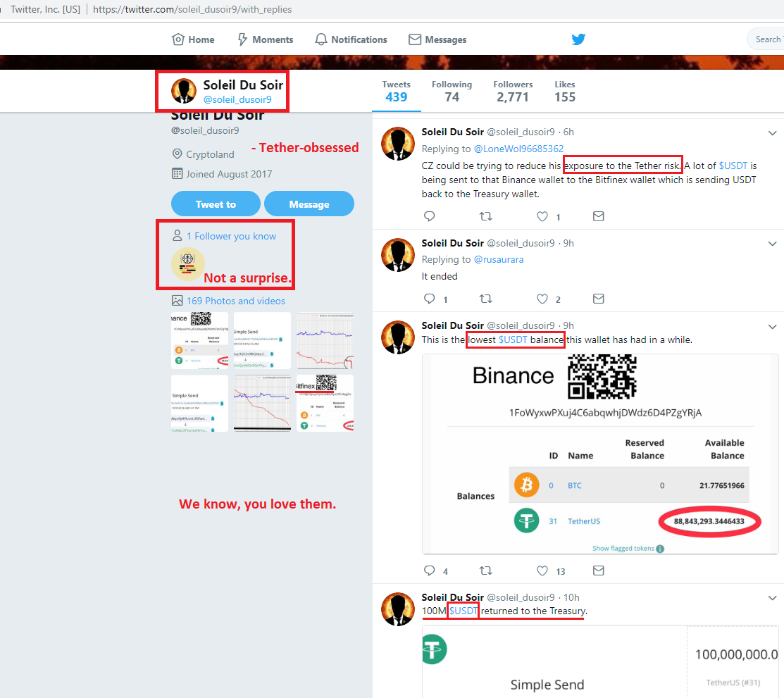784x698 pixels.
Task: Open the @LoneWol96685362 mention link
Action: (x=518, y=149)
